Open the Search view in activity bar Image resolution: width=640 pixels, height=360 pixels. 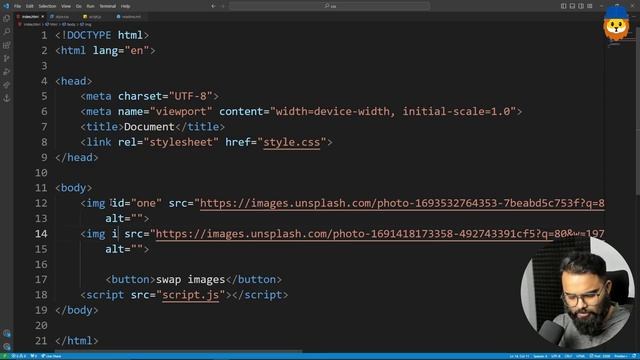(7, 31)
